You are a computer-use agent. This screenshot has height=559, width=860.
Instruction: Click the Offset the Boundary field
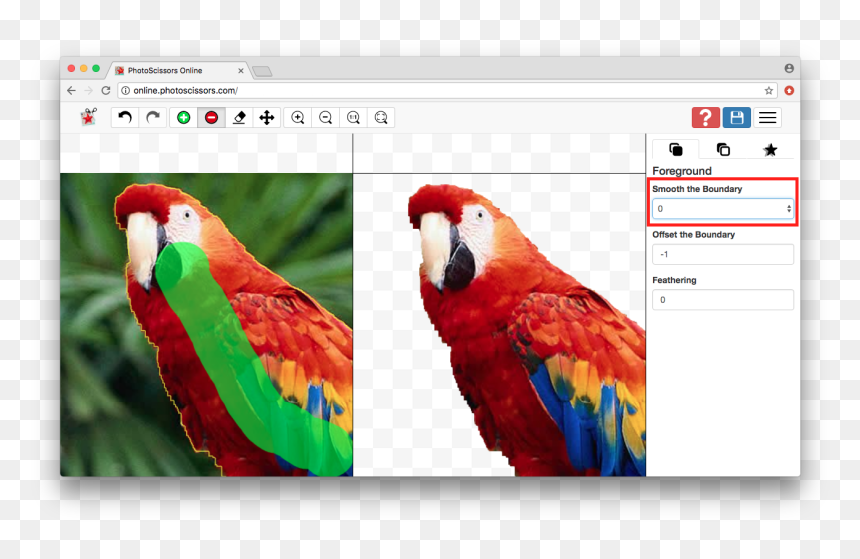tap(723, 254)
